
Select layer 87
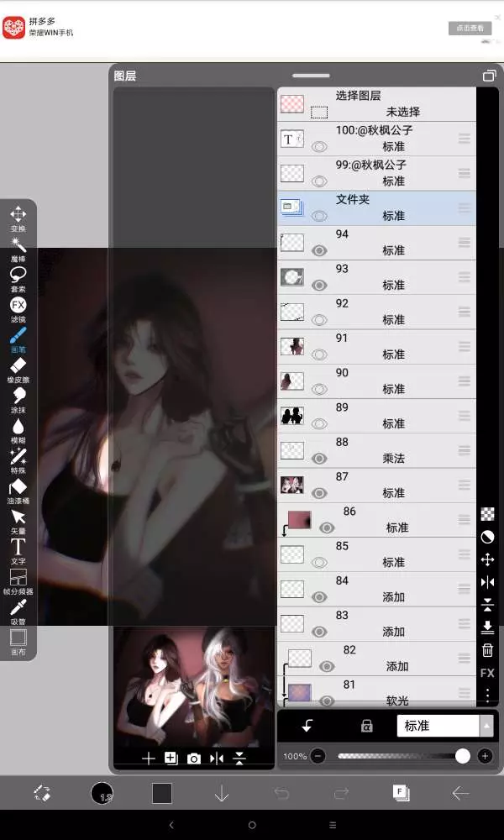pyautogui.click(x=376, y=486)
